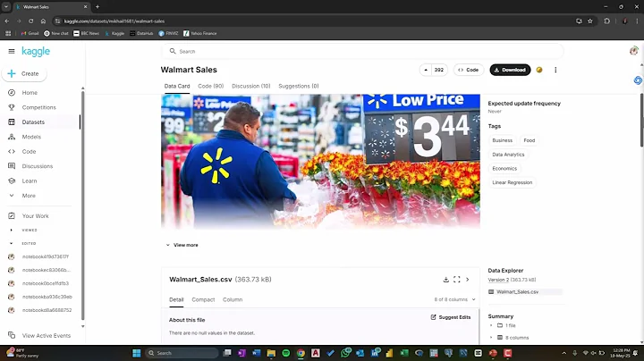Image resolution: width=644 pixels, height=361 pixels.
Task: Open Version 2 in Data Explorer
Action: coord(498,280)
